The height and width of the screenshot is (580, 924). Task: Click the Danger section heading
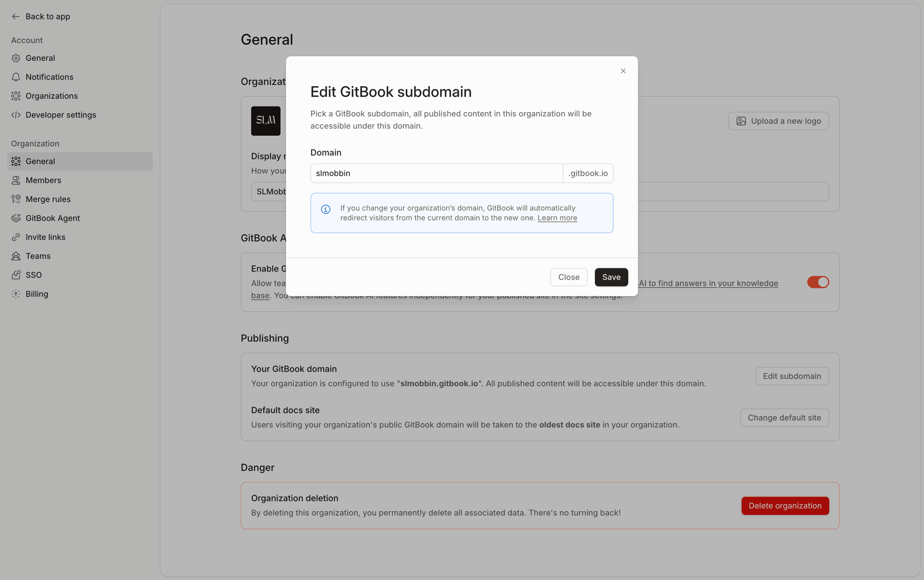coord(257,468)
